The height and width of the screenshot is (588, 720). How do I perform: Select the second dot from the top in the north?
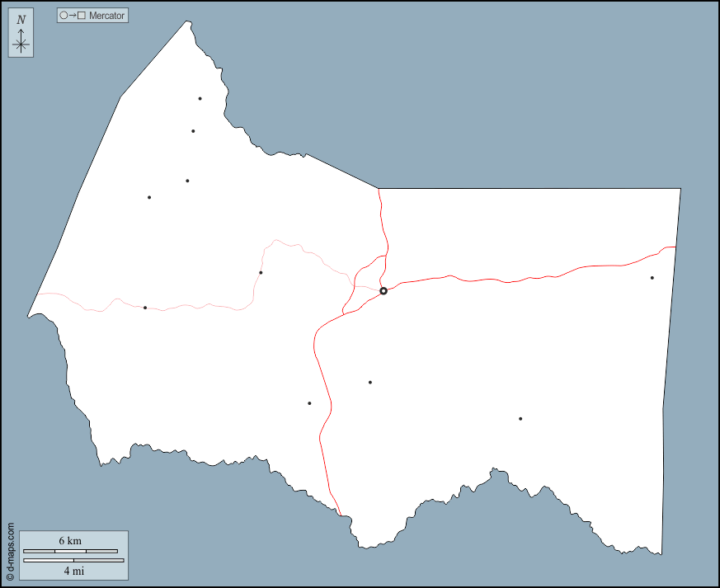click(x=193, y=131)
